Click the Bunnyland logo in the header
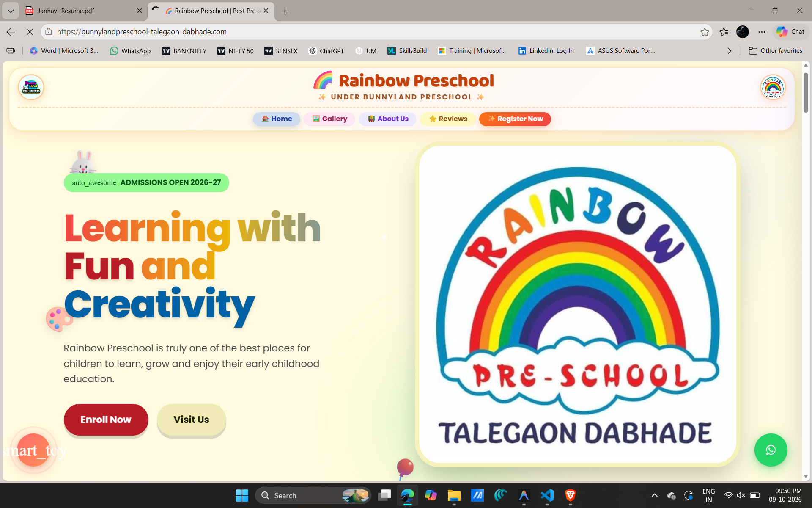Image resolution: width=812 pixels, height=508 pixels. 31,87
